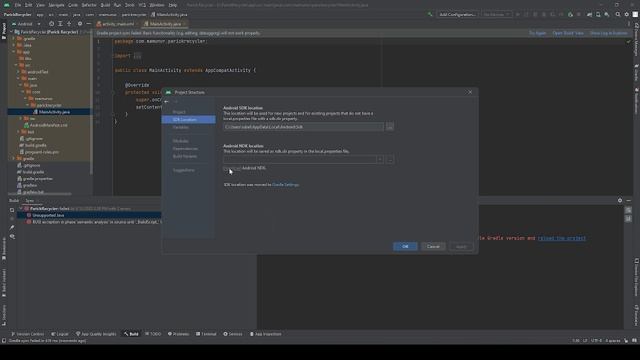Click OK in Project Structure dialog

click(x=405, y=247)
